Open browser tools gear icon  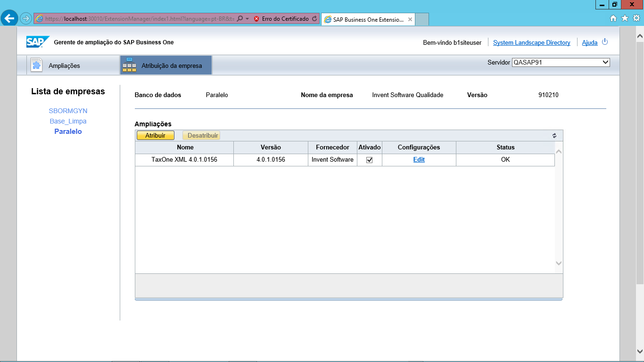[636, 18]
